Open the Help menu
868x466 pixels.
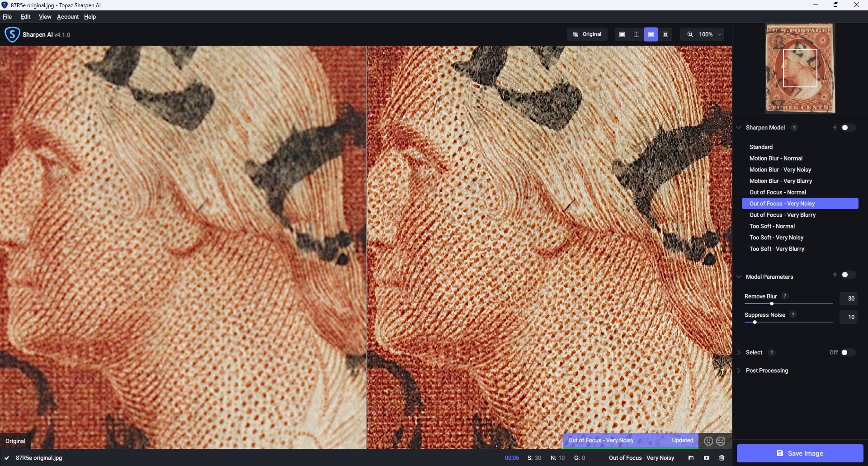click(x=90, y=17)
